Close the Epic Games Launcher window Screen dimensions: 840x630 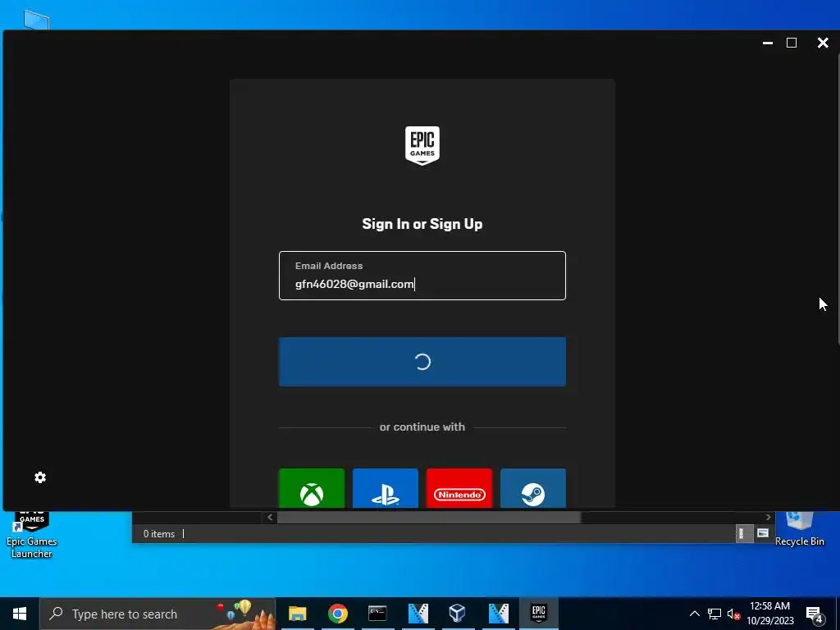(x=823, y=43)
